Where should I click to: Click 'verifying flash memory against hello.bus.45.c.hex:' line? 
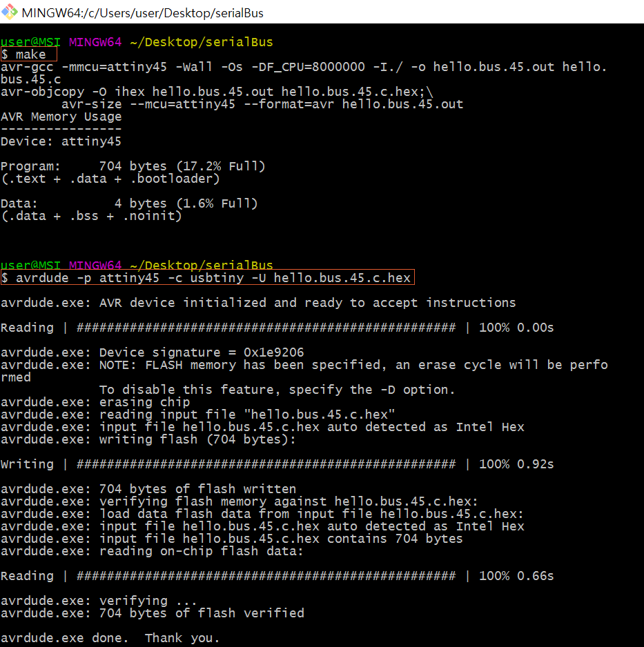click(x=240, y=501)
